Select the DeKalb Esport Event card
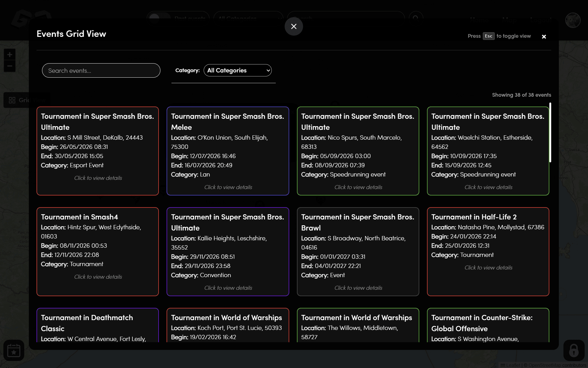This screenshot has width=588, height=368. (98, 151)
